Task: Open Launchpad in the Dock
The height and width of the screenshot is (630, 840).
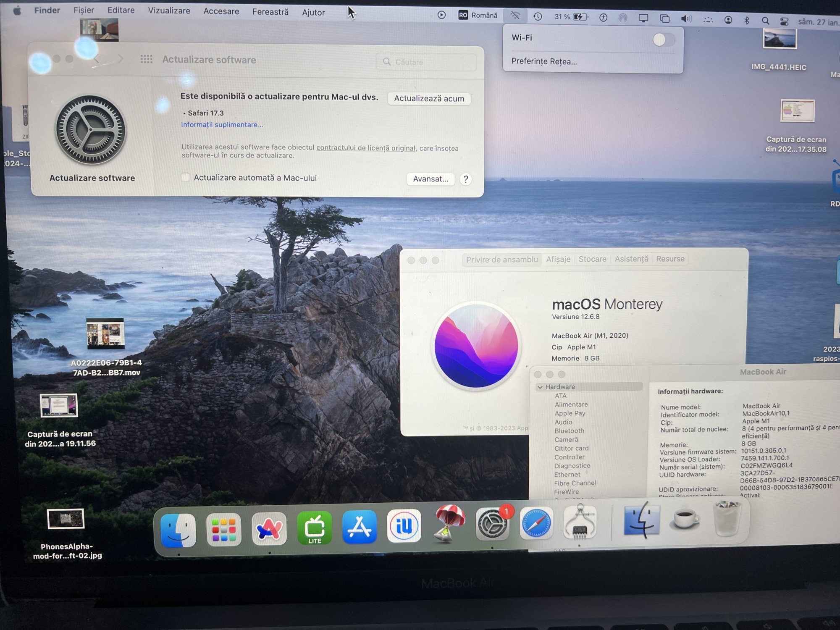Action: [x=223, y=529]
